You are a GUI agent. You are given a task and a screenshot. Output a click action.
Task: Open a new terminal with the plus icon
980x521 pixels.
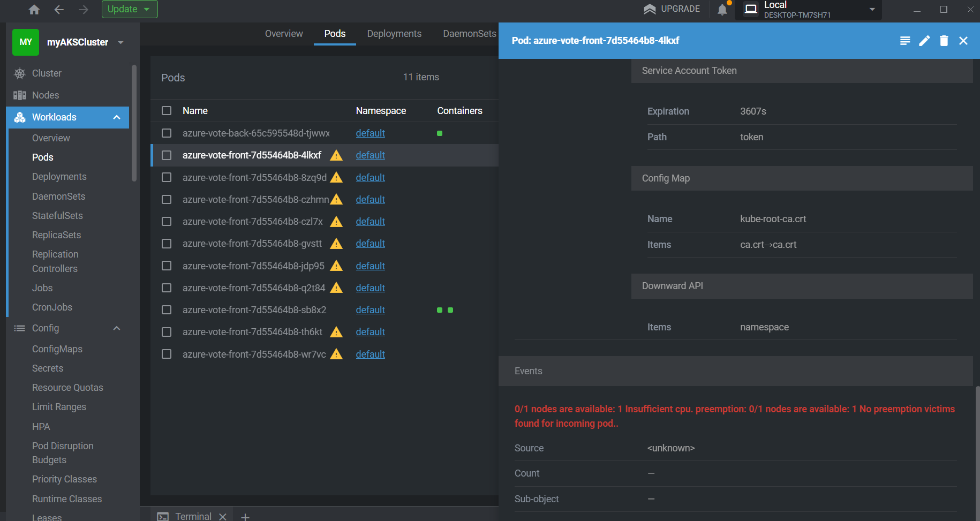[245, 516]
